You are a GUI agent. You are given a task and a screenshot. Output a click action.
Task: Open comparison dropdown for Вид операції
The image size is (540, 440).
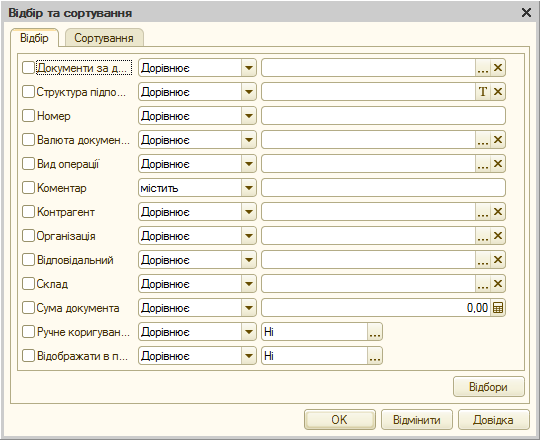click(x=249, y=164)
